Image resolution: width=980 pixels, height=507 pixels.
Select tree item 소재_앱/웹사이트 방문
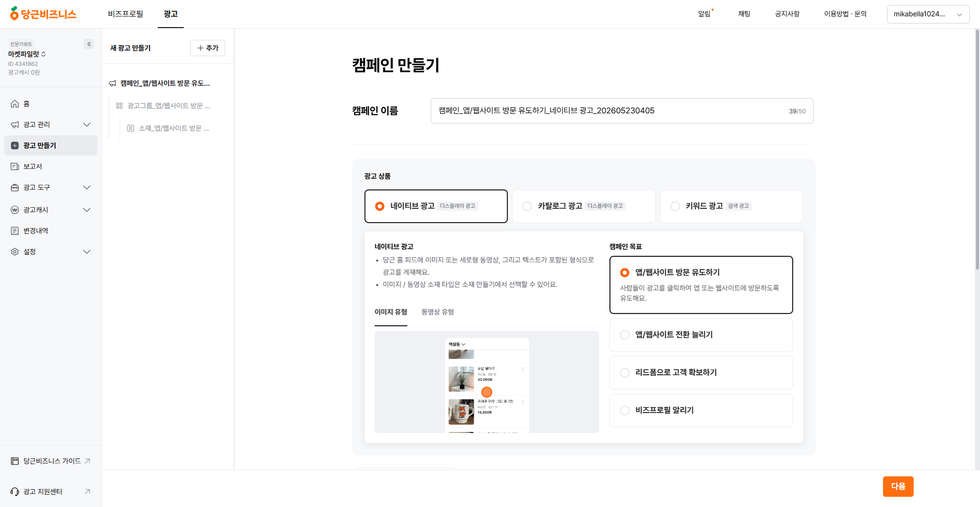pyautogui.click(x=174, y=128)
